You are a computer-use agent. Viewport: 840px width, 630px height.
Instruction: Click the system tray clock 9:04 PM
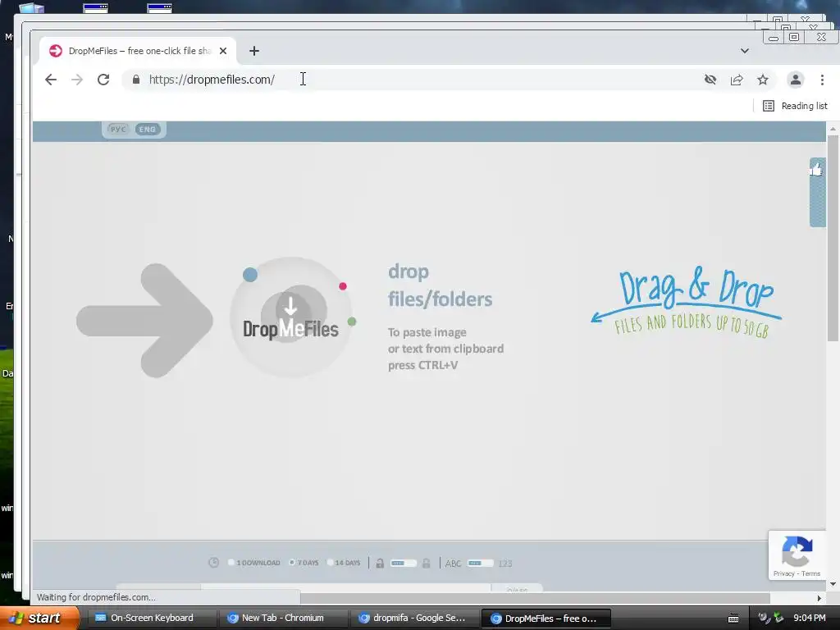(810, 619)
